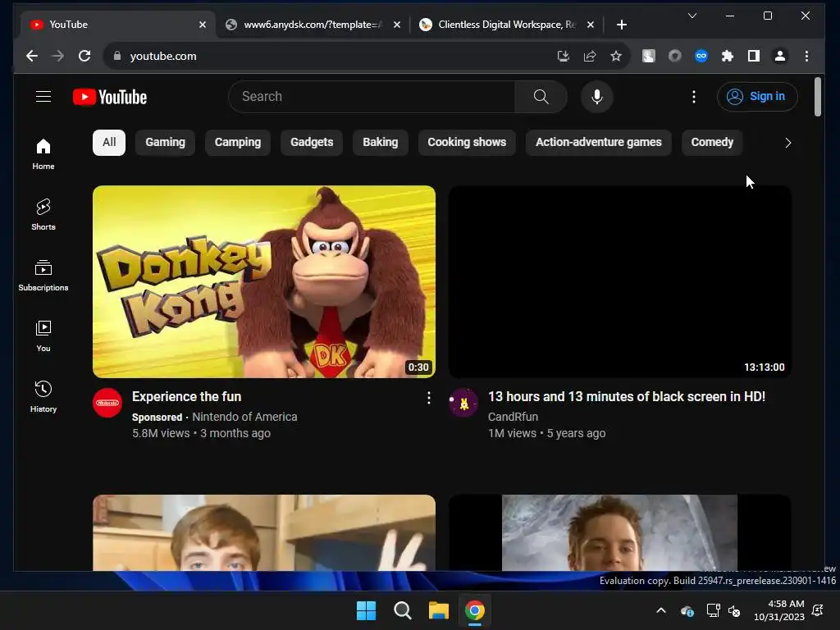Bookmark this page with the star
Image resolution: width=840 pixels, height=630 pixels.
pos(615,56)
